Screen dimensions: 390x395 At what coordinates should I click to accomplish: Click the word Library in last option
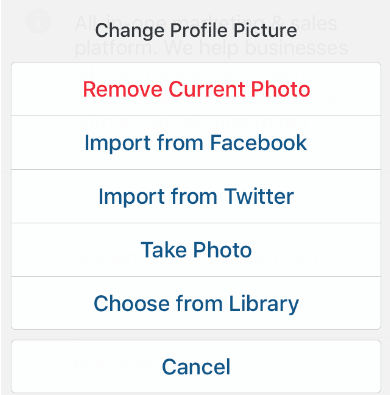click(x=264, y=304)
